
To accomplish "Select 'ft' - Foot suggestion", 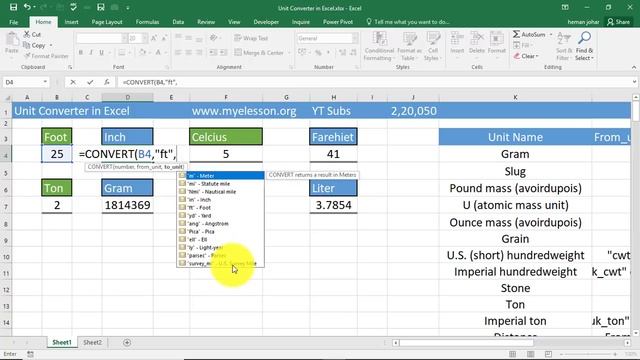I will click(x=221, y=208).
